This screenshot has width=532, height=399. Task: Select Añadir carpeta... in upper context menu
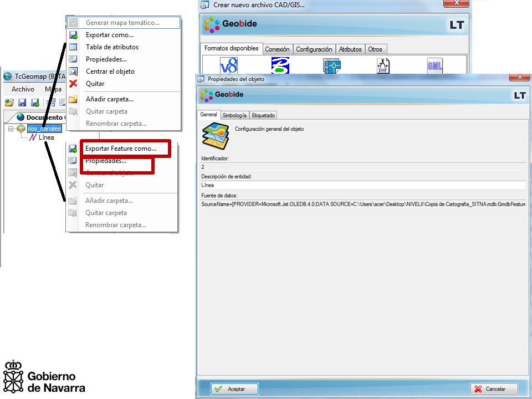tap(110, 99)
